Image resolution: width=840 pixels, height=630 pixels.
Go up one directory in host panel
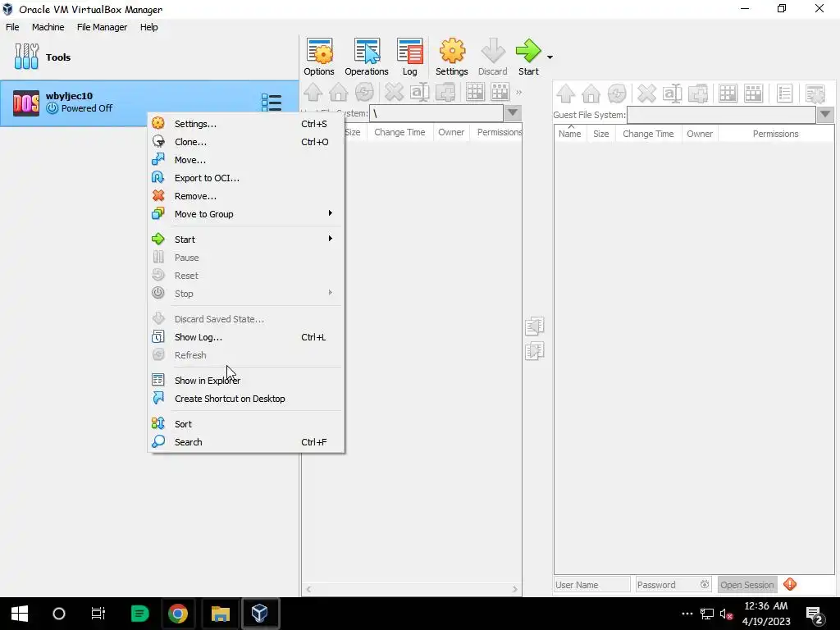coord(313,92)
